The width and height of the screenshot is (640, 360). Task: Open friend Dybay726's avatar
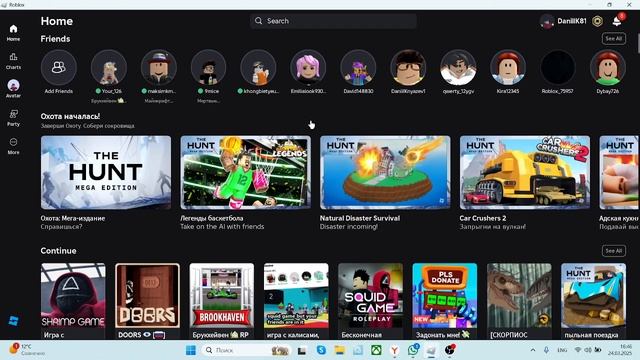click(x=608, y=67)
